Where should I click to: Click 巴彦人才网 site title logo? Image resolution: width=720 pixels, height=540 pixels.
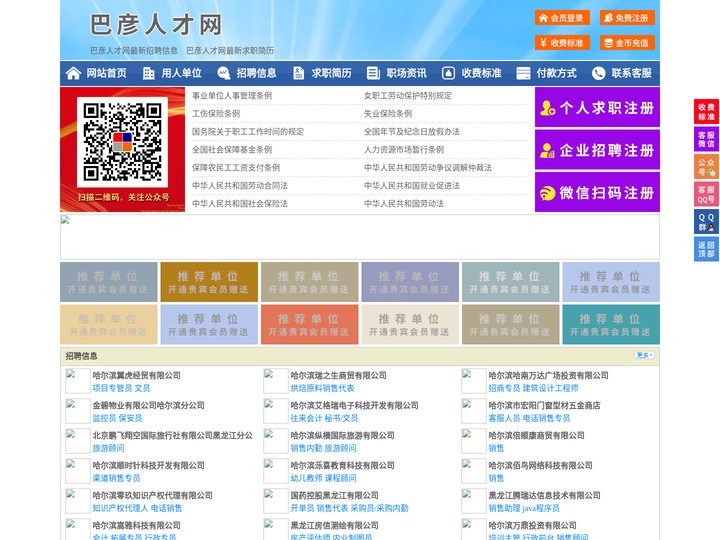coord(156,25)
